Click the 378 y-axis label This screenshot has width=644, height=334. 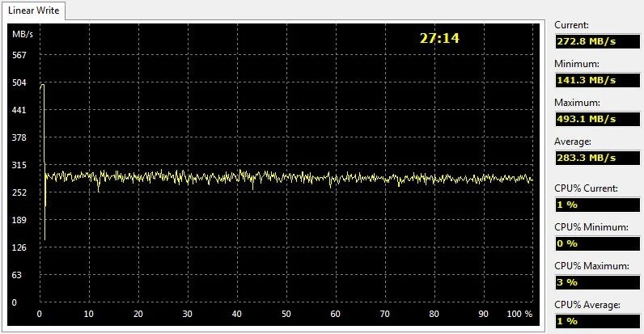click(x=19, y=137)
